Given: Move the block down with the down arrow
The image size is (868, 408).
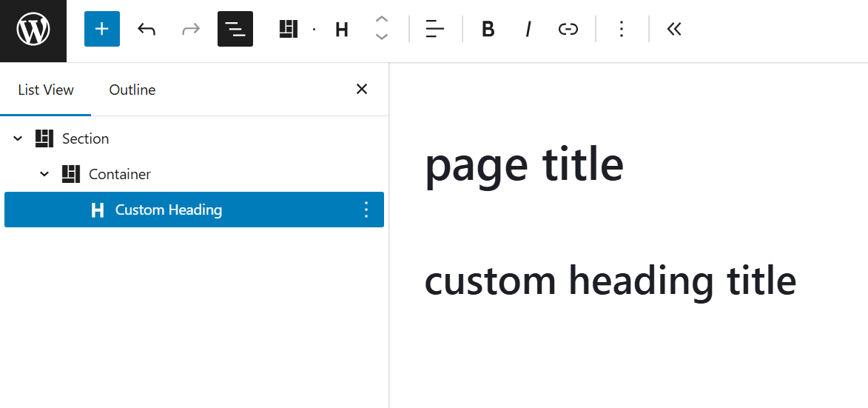Looking at the screenshot, I should (x=382, y=38).
